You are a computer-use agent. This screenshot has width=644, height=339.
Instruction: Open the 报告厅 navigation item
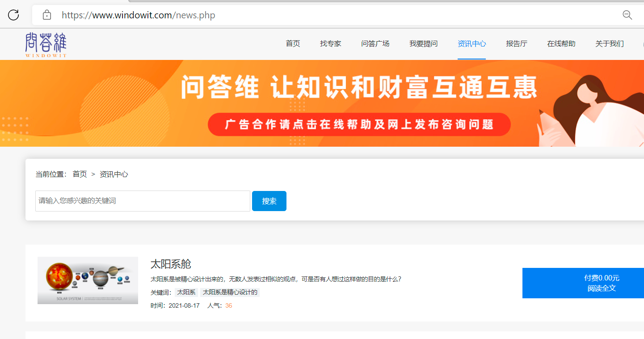[x=516, y=44]
